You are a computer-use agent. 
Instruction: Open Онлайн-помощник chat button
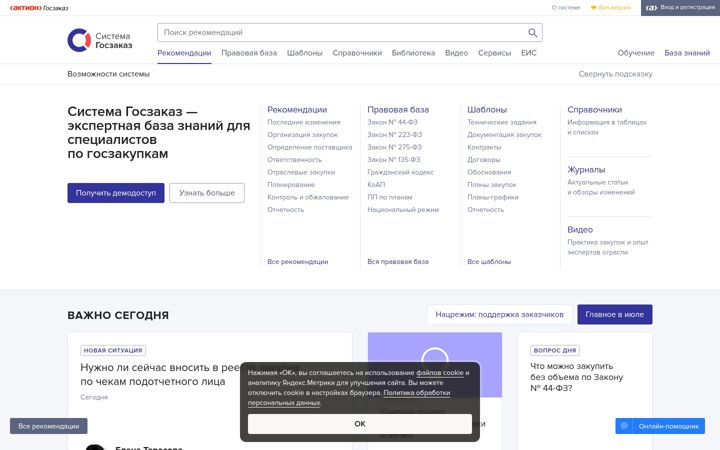coord(660,426)
